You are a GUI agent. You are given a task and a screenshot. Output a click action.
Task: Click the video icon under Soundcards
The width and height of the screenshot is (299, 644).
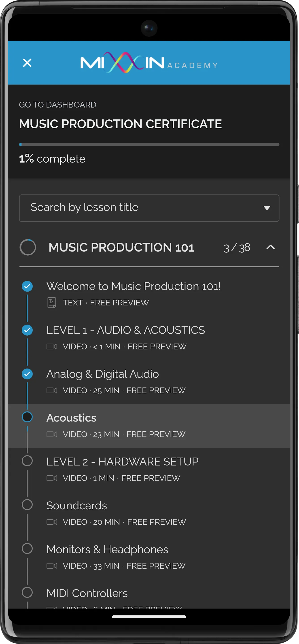[52, 522]
